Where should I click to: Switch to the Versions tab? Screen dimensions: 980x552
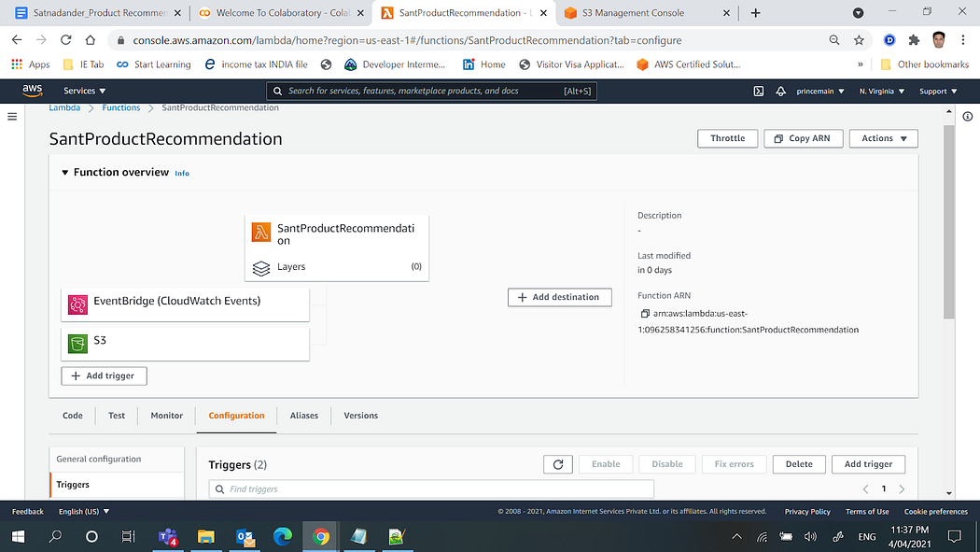[x=360, y=416]
